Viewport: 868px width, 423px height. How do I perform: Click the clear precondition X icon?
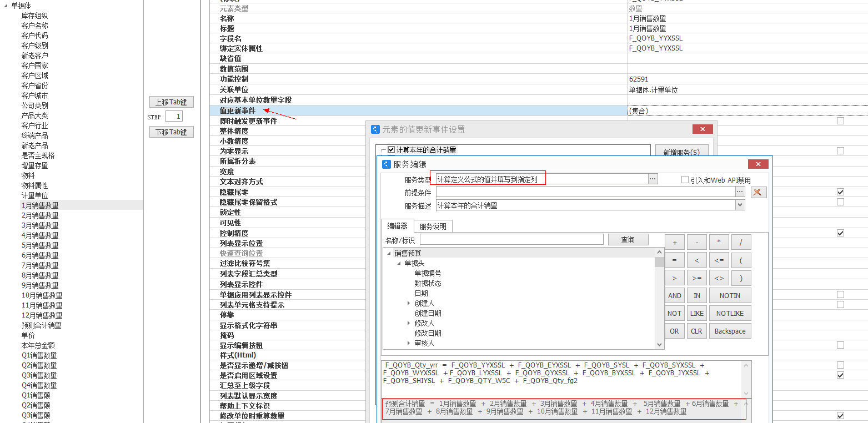(x=759, y=192)
